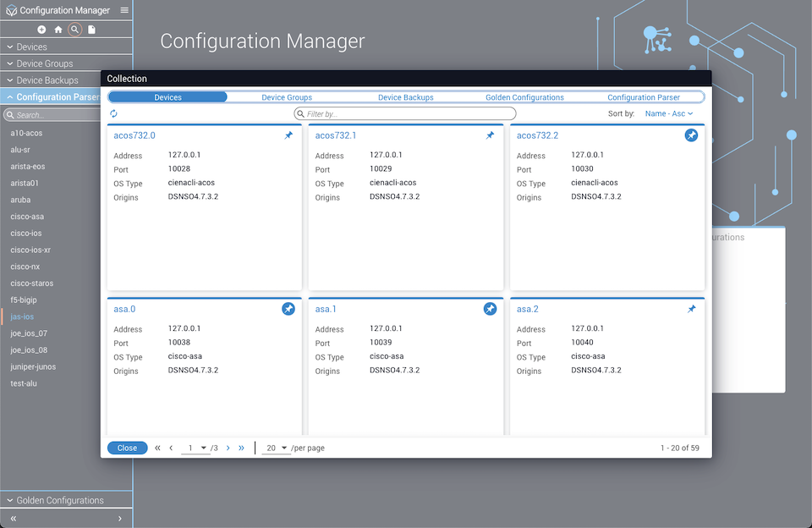
Task: Open the asa.2 device link
Action: click(527, 309)
